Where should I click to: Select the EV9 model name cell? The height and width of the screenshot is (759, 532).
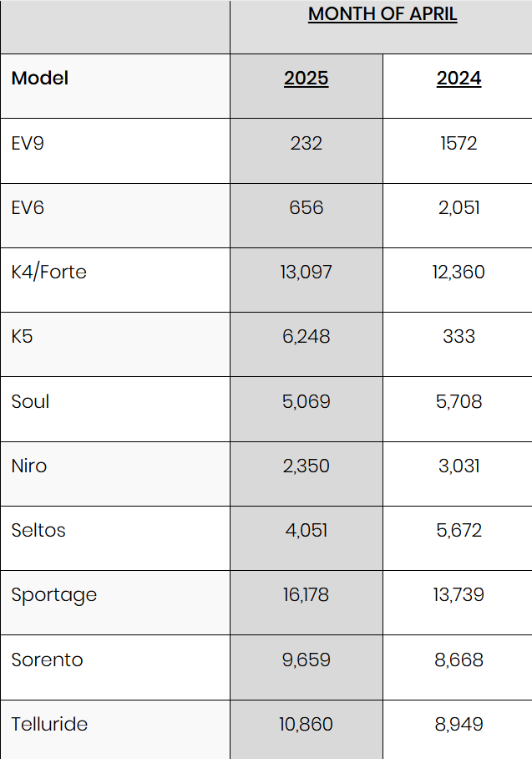pos(28,143)
